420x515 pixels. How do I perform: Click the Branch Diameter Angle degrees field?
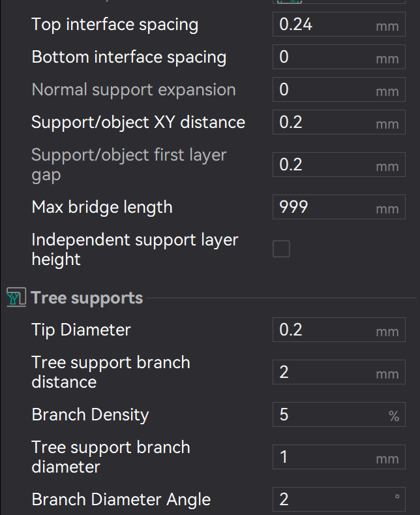click(x=323, y=500)
